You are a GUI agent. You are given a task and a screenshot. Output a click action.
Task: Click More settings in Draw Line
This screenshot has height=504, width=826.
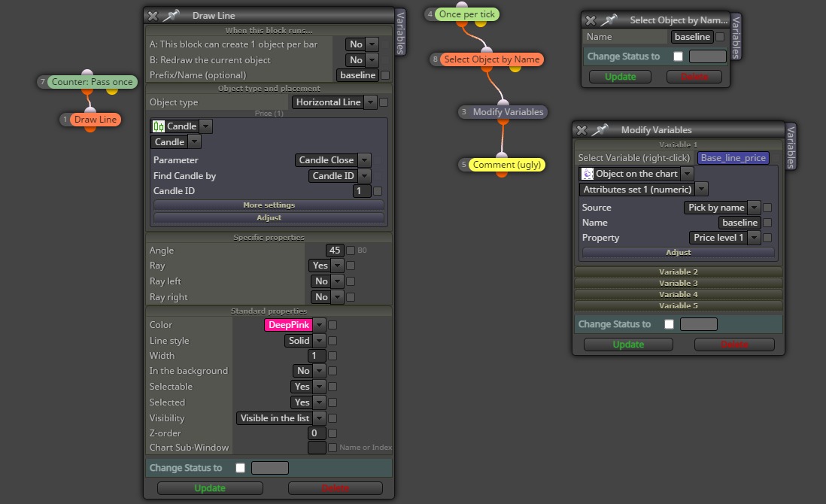point(269,205)
